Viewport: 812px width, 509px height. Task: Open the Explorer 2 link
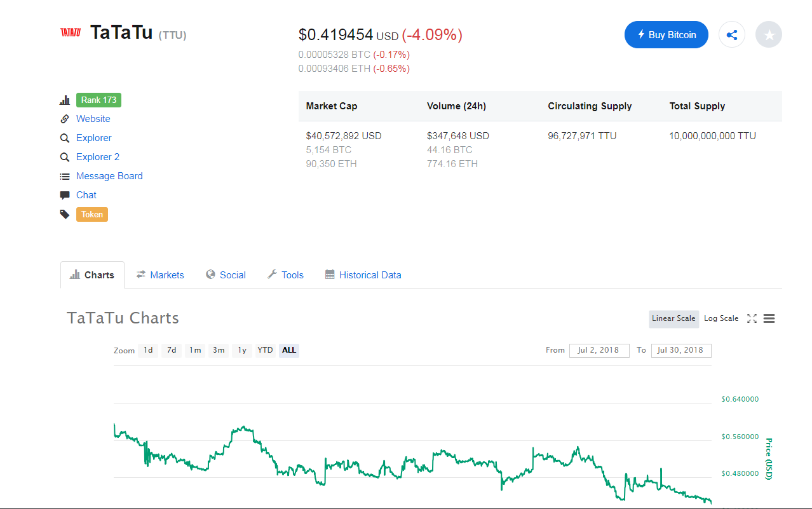point(98,157)
